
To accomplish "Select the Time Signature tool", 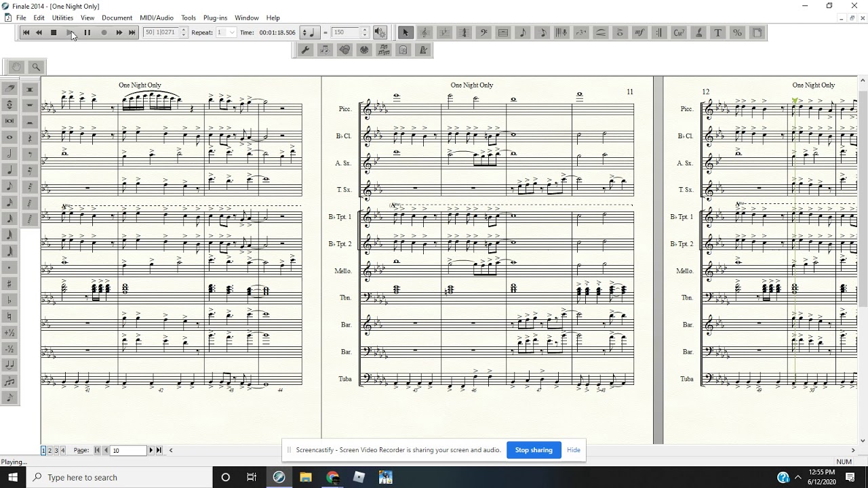I will (x=464, y=33).
